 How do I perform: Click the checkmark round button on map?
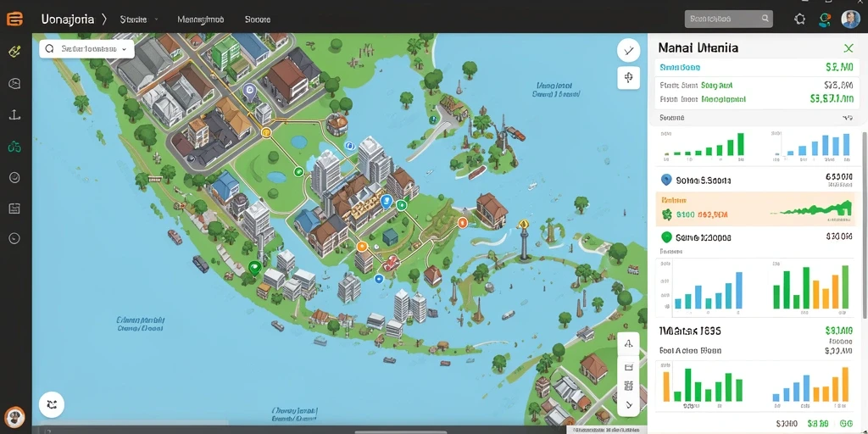tap(628, 51)
